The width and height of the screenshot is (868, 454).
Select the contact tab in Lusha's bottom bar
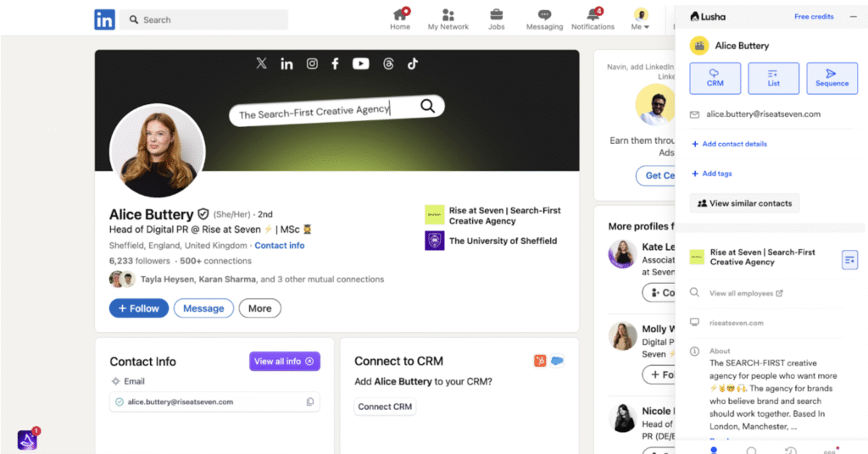pos(714,450)
